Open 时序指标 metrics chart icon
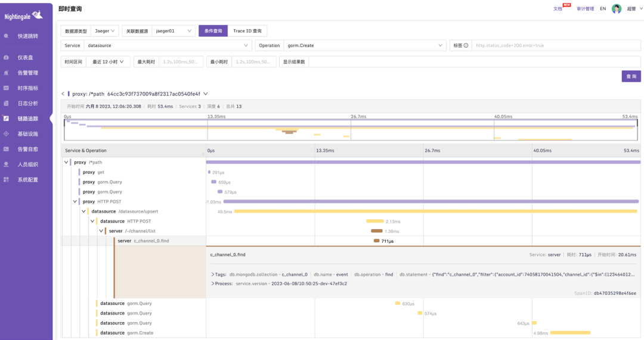644x340 pixels. coord(7,88)
